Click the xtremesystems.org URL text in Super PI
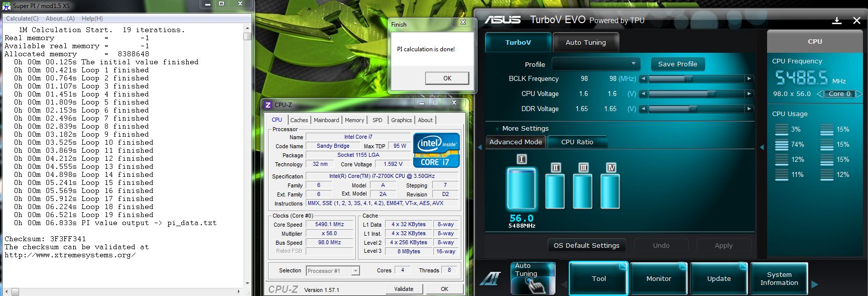The image size is (868, 296). pos(70,255)
